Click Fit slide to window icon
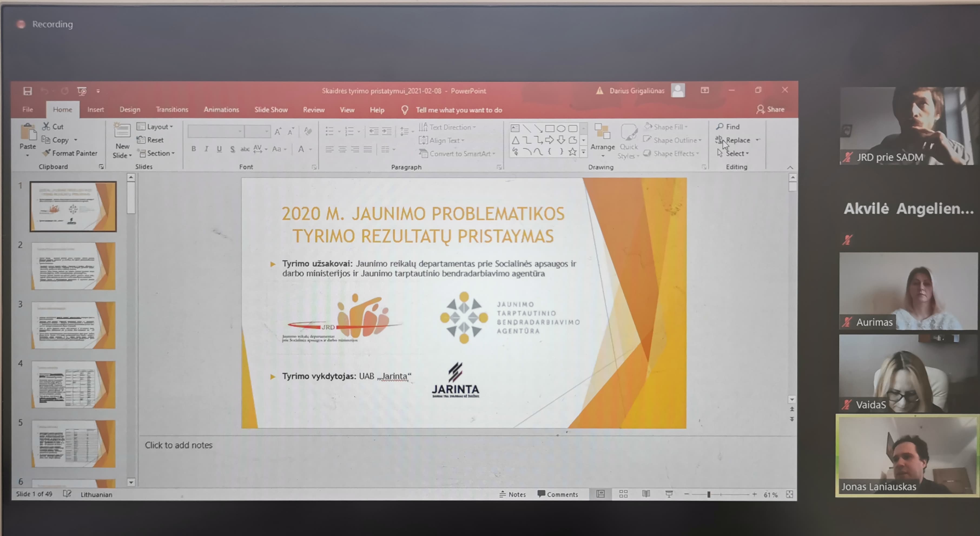The width and height of the screenshot is (980, 536). pyautogui.click(x=789, y=494)
